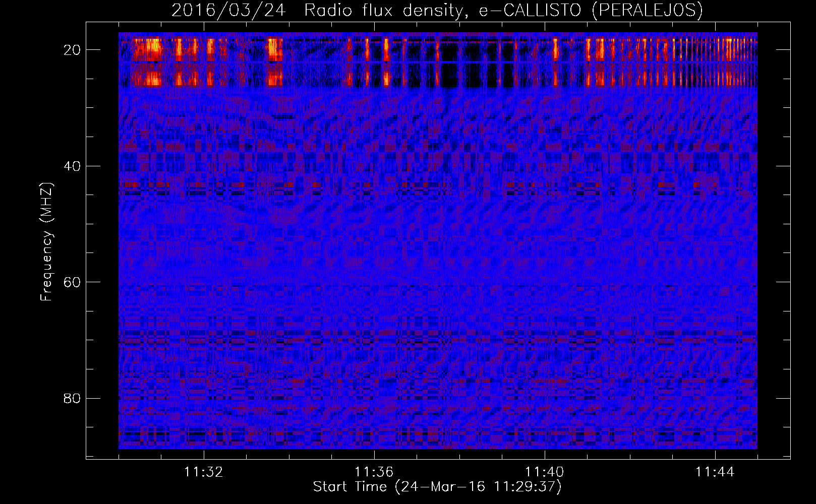Click the 'Frequency (MHZ)' y-axis label

pyautogui.click(x=46, y=242)
